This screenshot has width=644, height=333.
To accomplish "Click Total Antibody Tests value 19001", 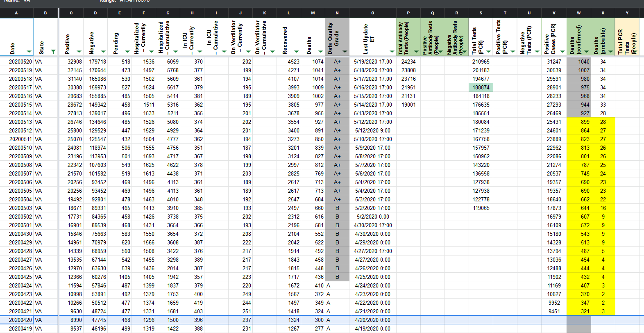I will click(x=408, y=105).
